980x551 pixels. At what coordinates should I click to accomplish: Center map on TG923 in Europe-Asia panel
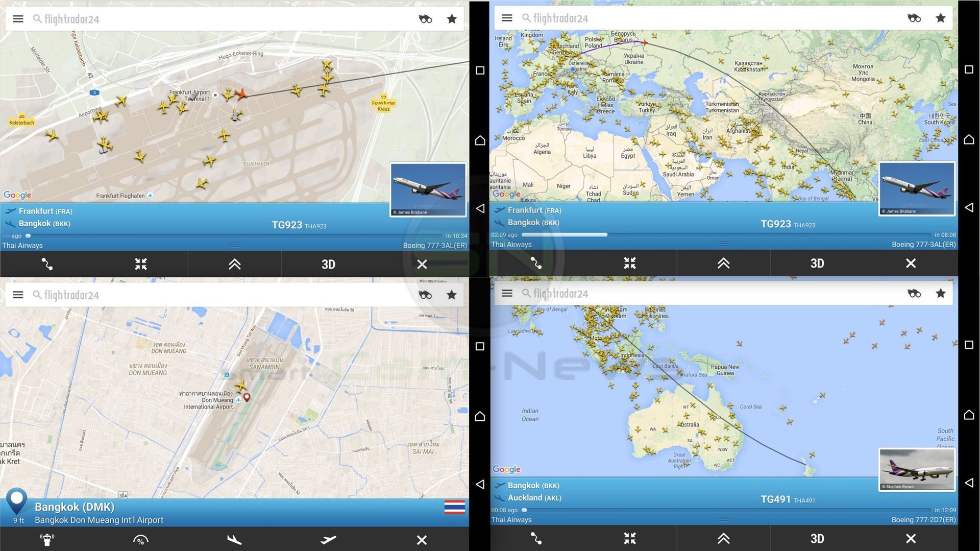click(x=630, y=263)
